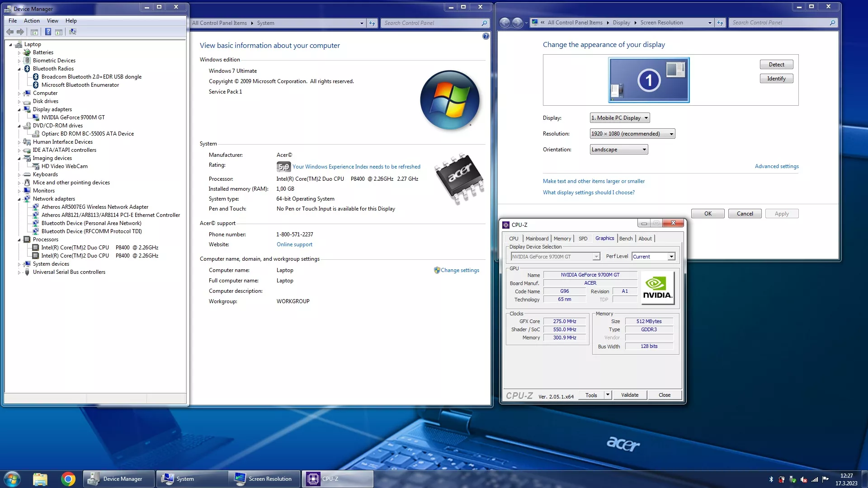The height and width of the screenshot is (488, 868).
Task: Click the NVIDIA logo in CPU-Z
Action: click(x=657, y=288)
